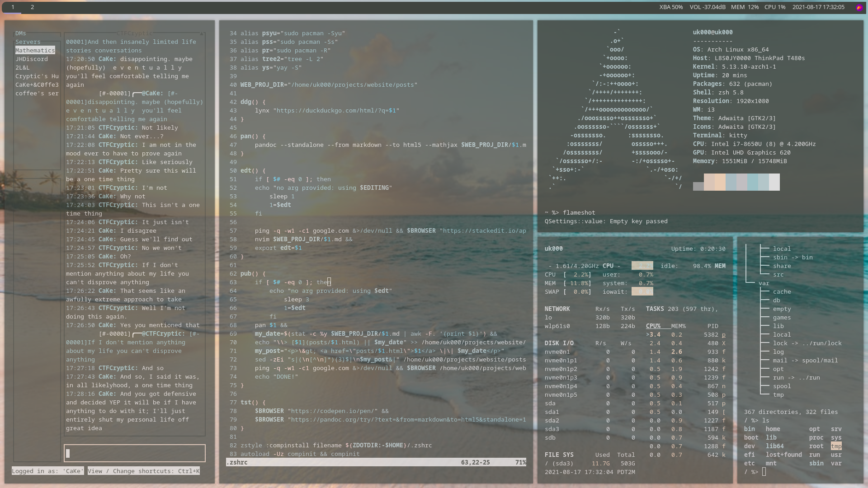Select the nvme0n1p5 disk row
This screenshot has width=868, height=488.
(x=590, y=395)
